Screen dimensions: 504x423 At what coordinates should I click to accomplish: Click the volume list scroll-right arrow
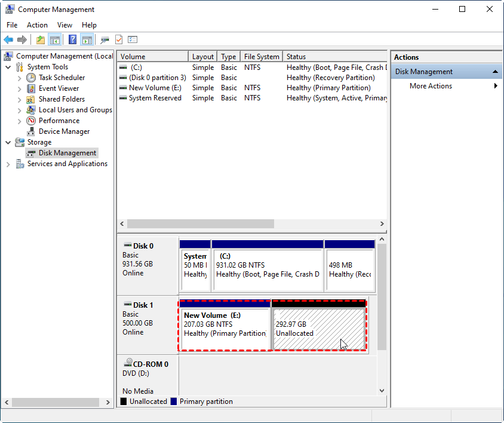point(382,224)
